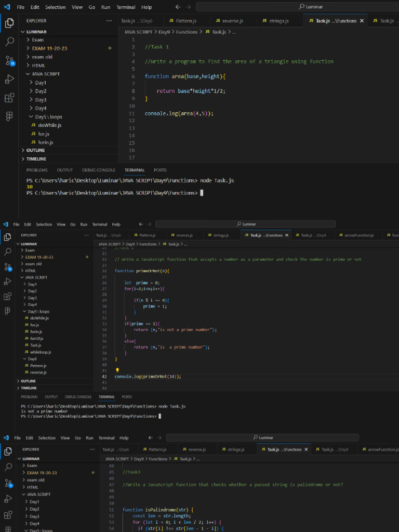
Task: Close the active Task.js tab in the bottom window
Action: (306, 449)
